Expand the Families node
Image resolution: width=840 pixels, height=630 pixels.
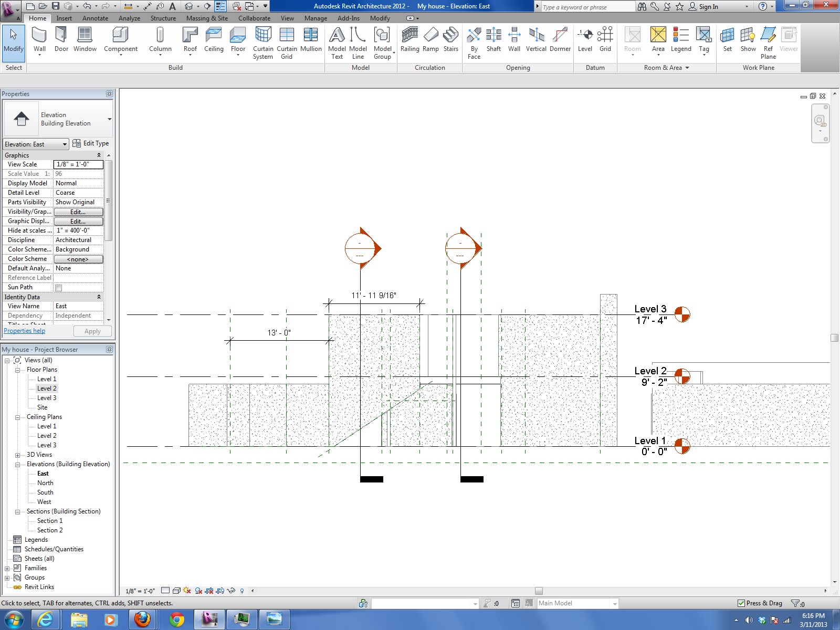[x=7, y=569]
